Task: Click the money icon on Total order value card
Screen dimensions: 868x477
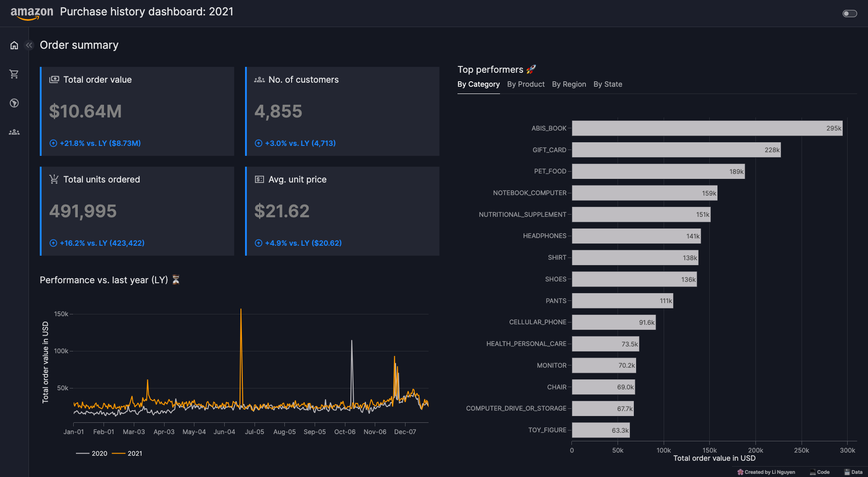Action: [x=54, y=79]
